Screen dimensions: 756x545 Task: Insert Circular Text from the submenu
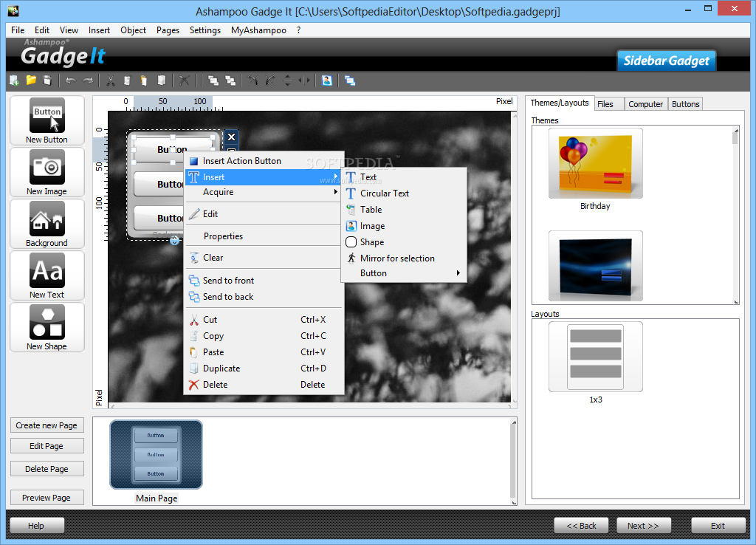point(404,193)
